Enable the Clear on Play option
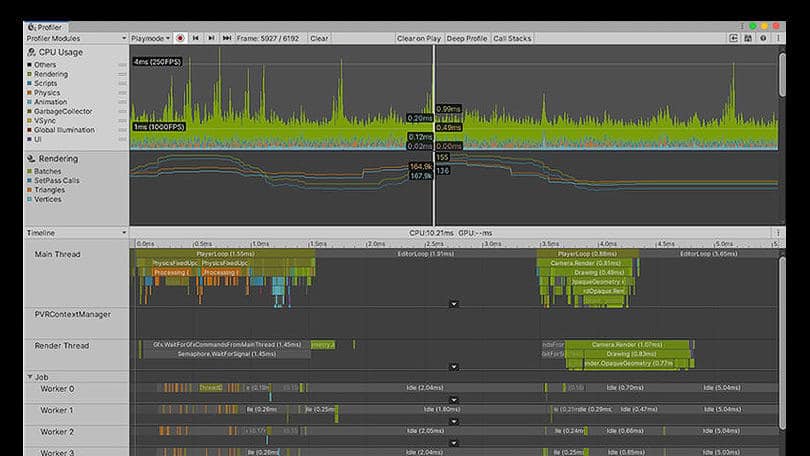Viewport: 810px width, 456px height. point(418,38)
